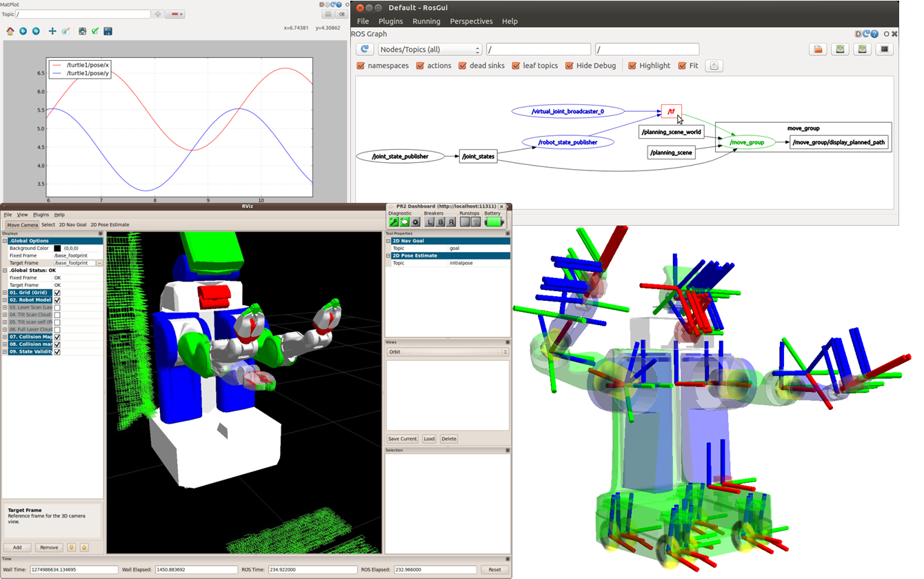This screenshot has height=579, width=924.
Task: Click the black Background Color swatch
Action: click(x=58, y=248)
